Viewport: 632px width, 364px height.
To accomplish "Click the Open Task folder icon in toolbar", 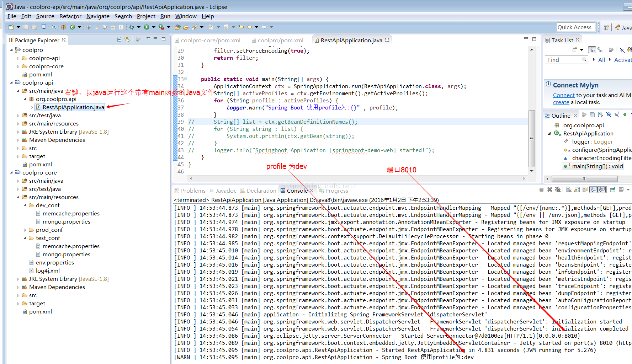I will tap(186, 27).
